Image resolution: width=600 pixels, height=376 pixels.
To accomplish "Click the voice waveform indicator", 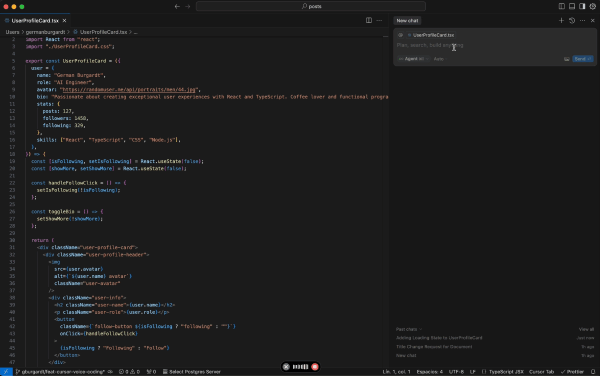I will 300,366.
